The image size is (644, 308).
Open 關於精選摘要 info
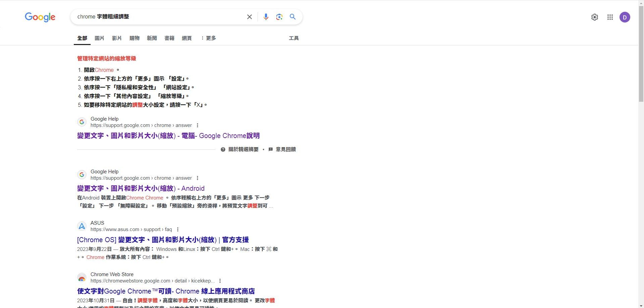pos(239,149)
